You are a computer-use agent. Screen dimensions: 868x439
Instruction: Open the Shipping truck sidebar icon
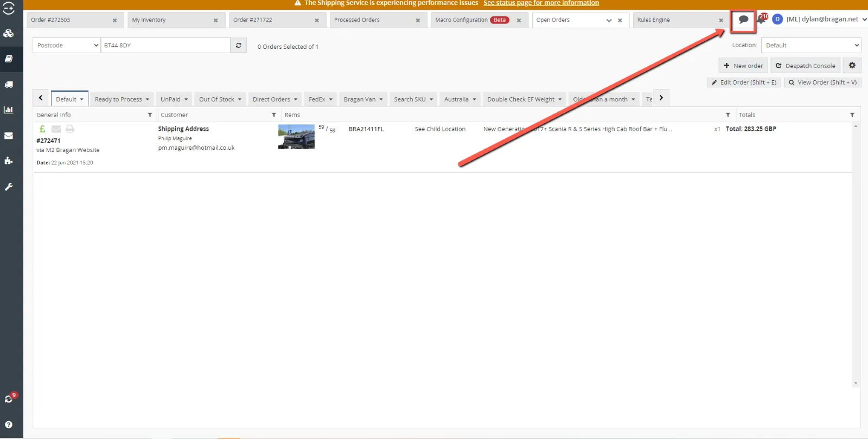coord(9,85)
